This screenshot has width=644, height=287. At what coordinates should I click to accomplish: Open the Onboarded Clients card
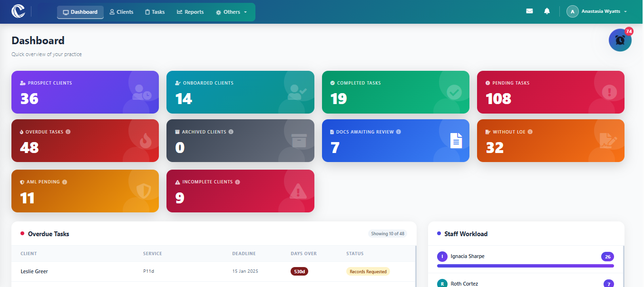click(240, 92)
